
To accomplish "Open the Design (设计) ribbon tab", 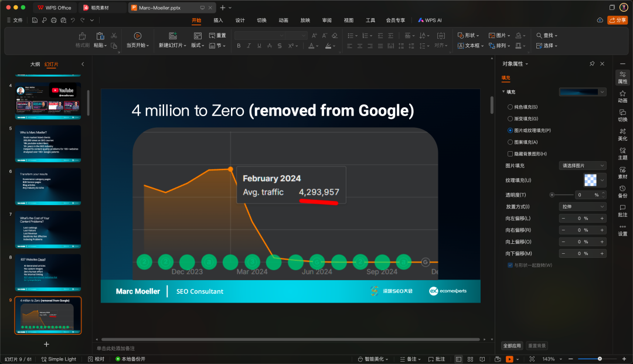I will tap(240, 20).
